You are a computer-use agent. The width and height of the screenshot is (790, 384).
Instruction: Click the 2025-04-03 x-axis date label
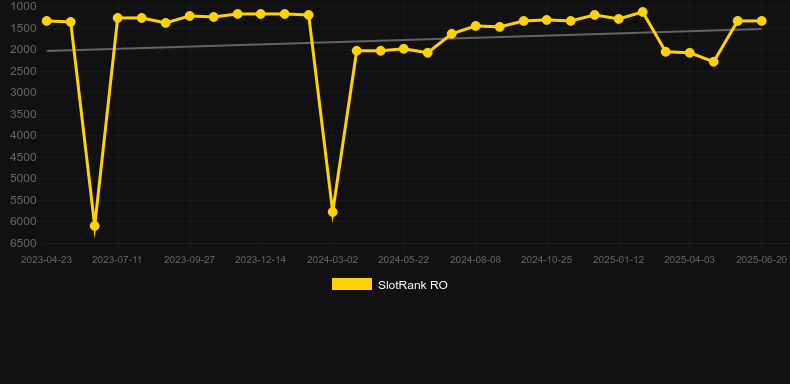point(689,260)
